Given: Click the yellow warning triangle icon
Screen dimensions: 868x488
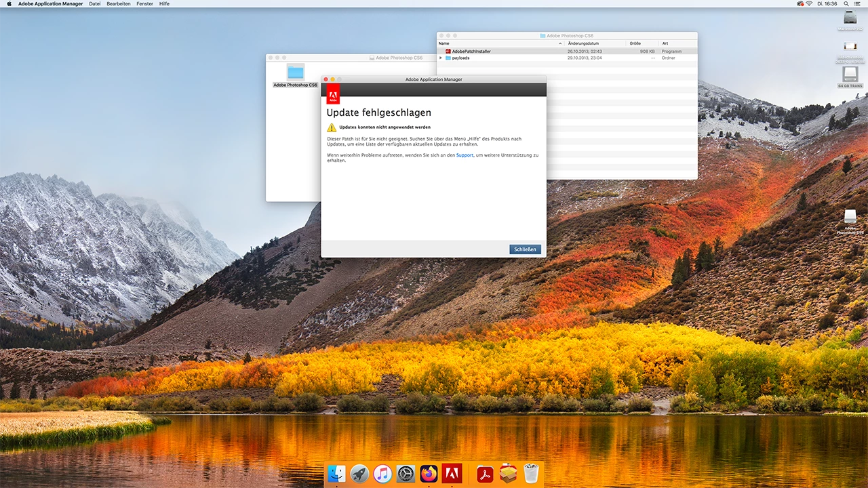Looking at the screenshot, I should click(x=332, y=127).
